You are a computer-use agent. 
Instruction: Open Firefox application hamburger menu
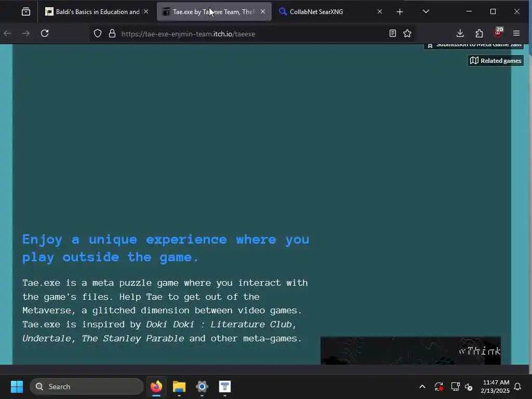516,33
